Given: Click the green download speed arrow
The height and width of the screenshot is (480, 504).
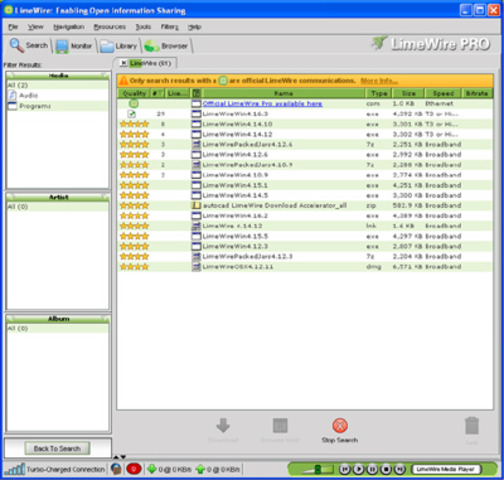Looking at the screenshot, I should [x=152, y=469].
